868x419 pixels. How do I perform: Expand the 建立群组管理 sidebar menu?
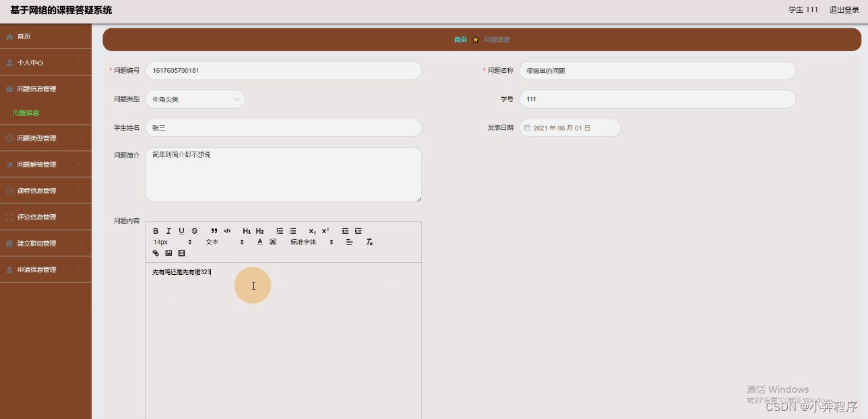pyautogui.click(x=46, y=243)
